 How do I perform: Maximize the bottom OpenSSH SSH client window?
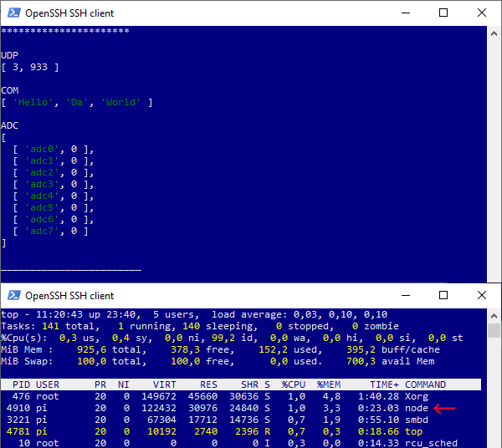443,295
